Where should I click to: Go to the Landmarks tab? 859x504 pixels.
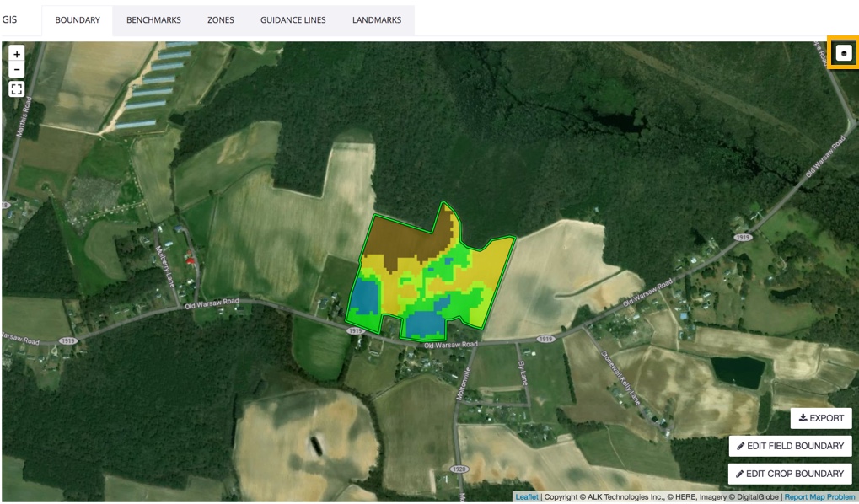point(377,20)
